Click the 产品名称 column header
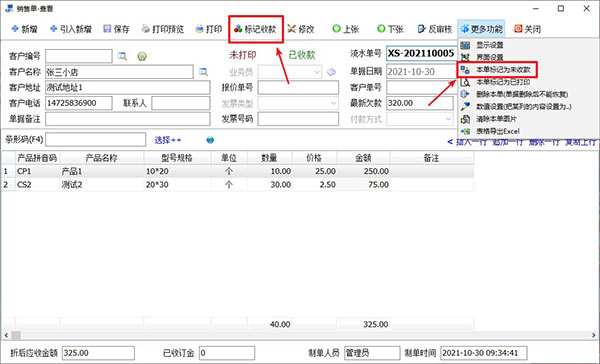 pyautogui.click(x=102, y=158)
